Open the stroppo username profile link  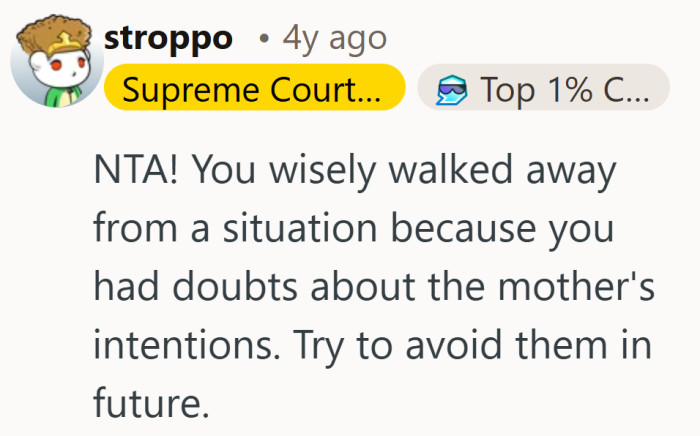point(168,39)
